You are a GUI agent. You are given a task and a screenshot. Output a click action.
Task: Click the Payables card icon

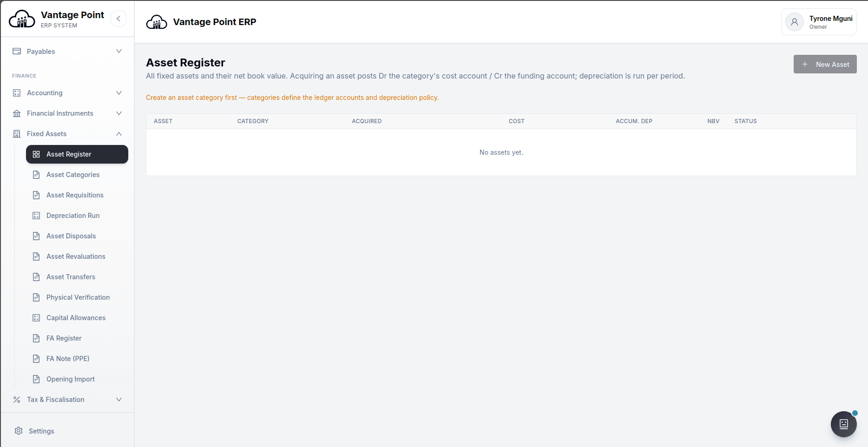[17, 51]
